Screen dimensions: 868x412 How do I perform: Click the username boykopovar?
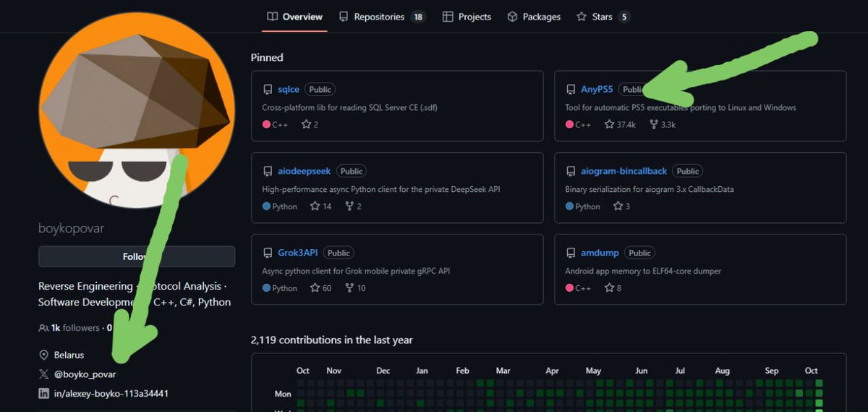[72, 228]
